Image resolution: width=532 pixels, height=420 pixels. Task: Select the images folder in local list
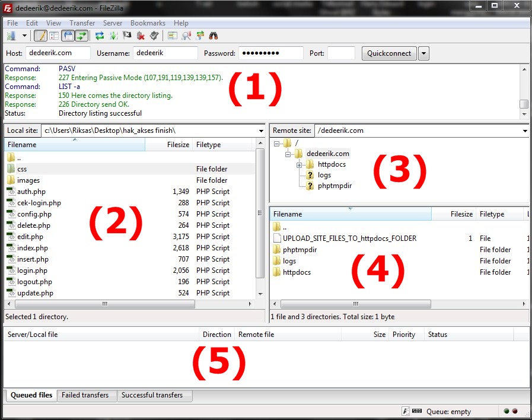(x=130, y=180)
